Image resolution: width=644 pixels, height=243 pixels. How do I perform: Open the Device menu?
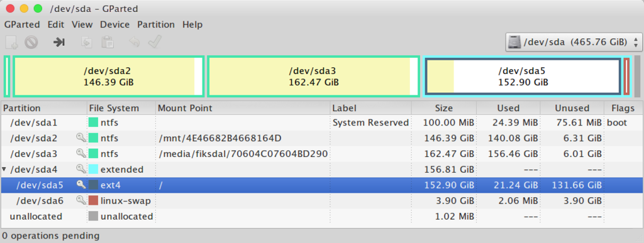click(x=114, y=24)
